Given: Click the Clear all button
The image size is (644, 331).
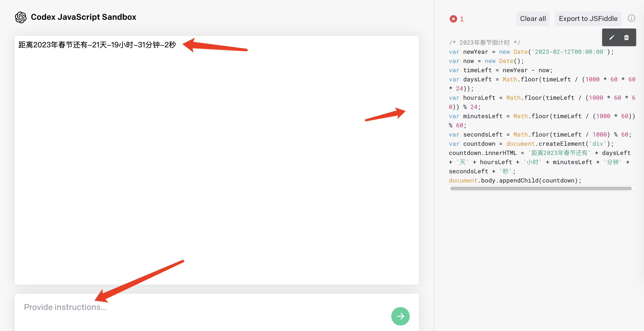Looking at the screenshot, I should pos(533,19).
